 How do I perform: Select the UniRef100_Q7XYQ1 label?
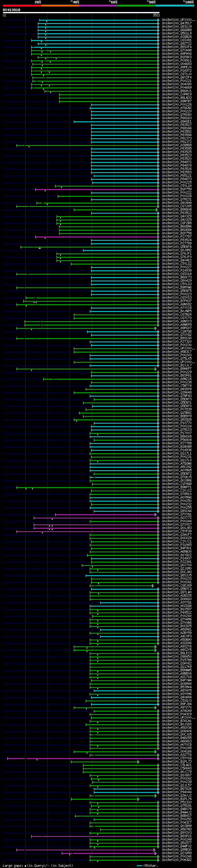176,515
